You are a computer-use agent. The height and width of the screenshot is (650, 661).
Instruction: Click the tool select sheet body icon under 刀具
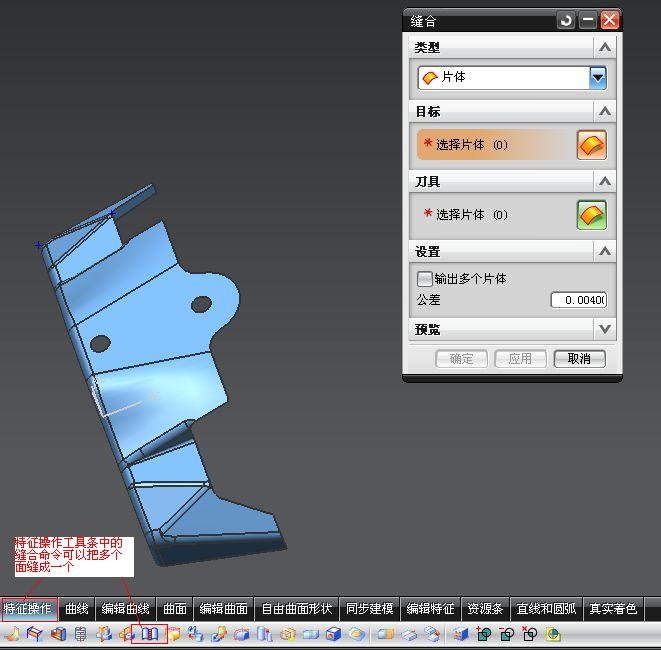[592, 215]
